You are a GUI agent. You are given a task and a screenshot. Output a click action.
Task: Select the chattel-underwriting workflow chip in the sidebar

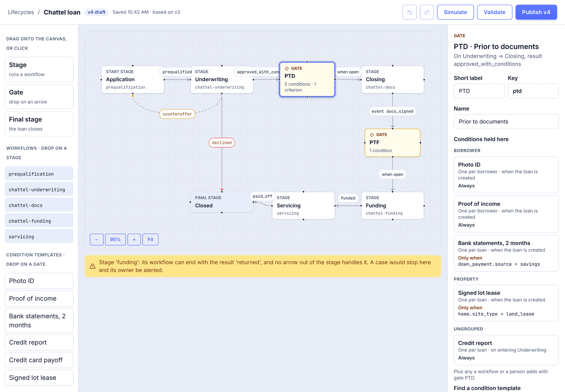click(x=39, y=189)
